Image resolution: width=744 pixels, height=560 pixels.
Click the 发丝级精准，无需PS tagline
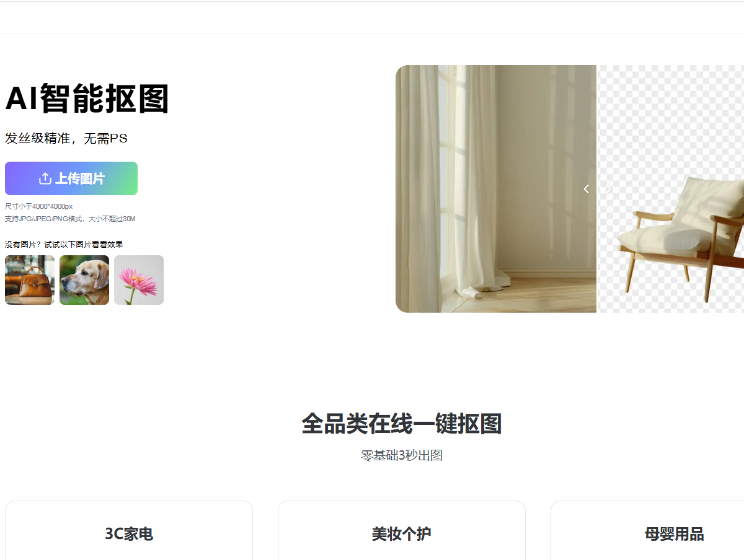coord(66,139)
